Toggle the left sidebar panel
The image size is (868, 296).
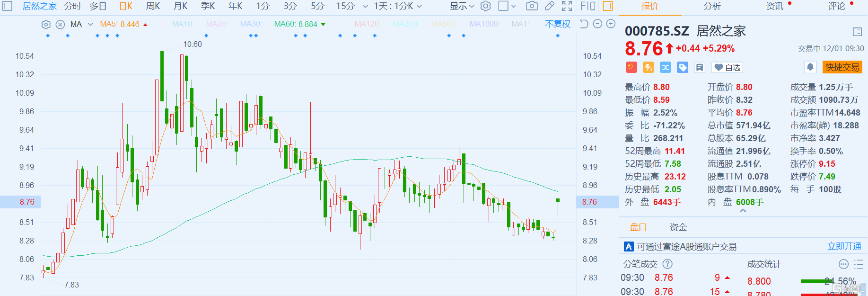click(x=8, y=6)
